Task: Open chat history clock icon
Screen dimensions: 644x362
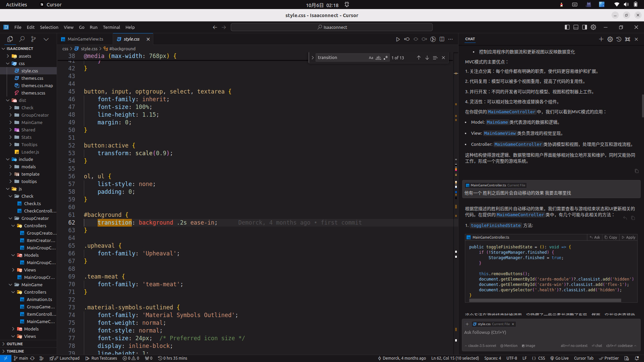Action: coord(619,39)
